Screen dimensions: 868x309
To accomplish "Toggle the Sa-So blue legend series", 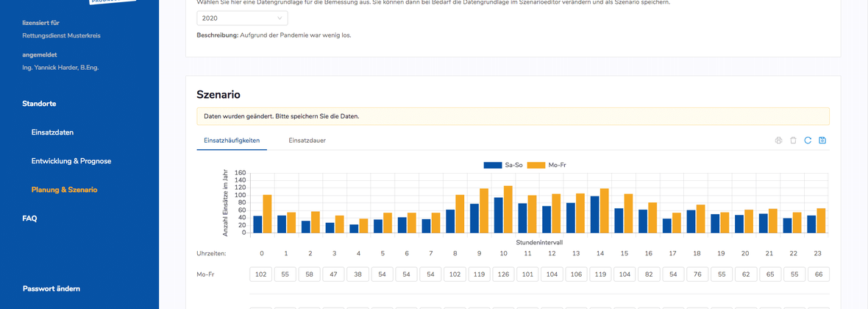I will pos(503,165).
